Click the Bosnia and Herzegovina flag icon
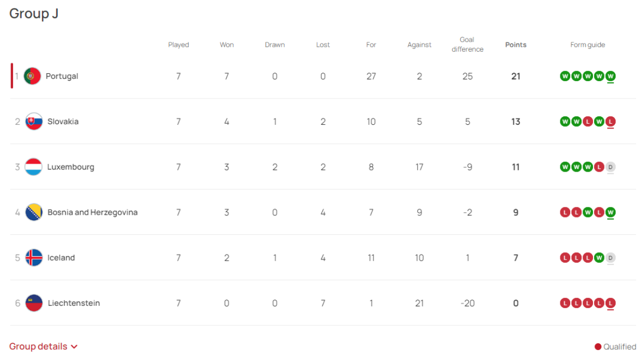The width and height of the screenshot is (644, 358). point(33,212)
